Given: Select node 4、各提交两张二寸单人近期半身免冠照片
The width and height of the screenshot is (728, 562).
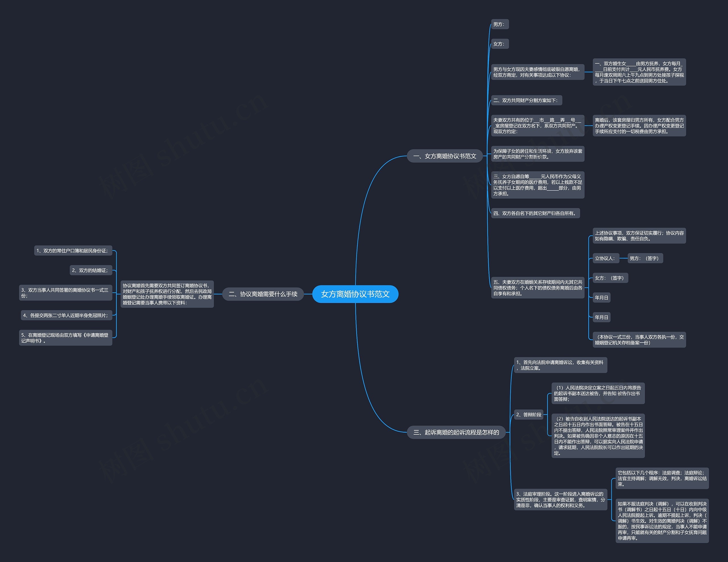Looking at the screenshot, I should (x=66, y=315).
